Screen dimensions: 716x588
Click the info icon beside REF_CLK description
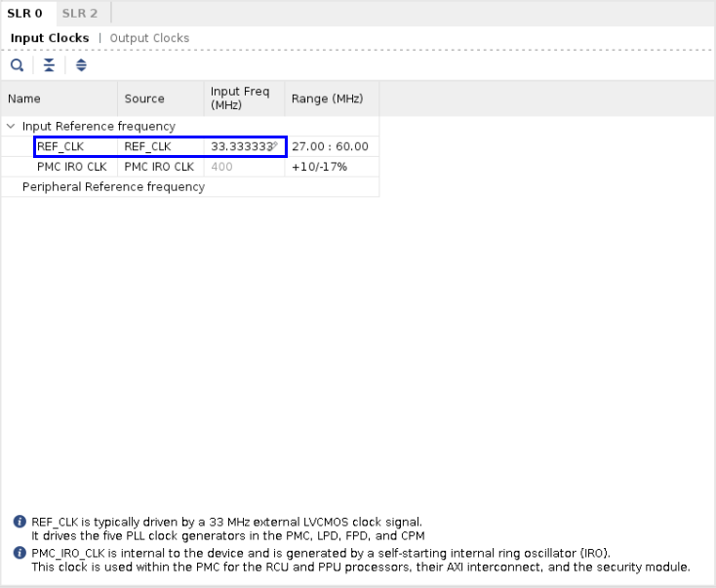point(20,523)
